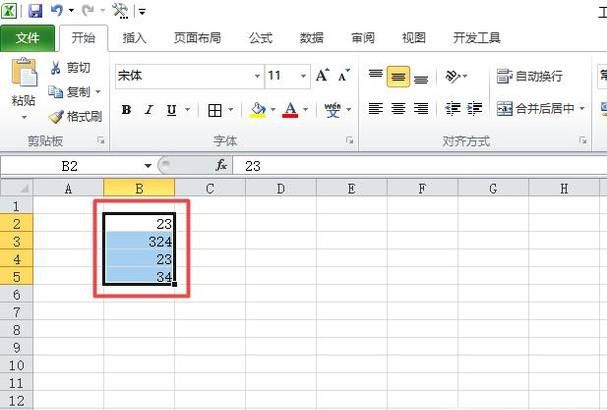Open the 对齐方式 alignment dialog launcher
Image resolution: width=607 pixels, height=410 pixels.
click(x=583, y=141)
